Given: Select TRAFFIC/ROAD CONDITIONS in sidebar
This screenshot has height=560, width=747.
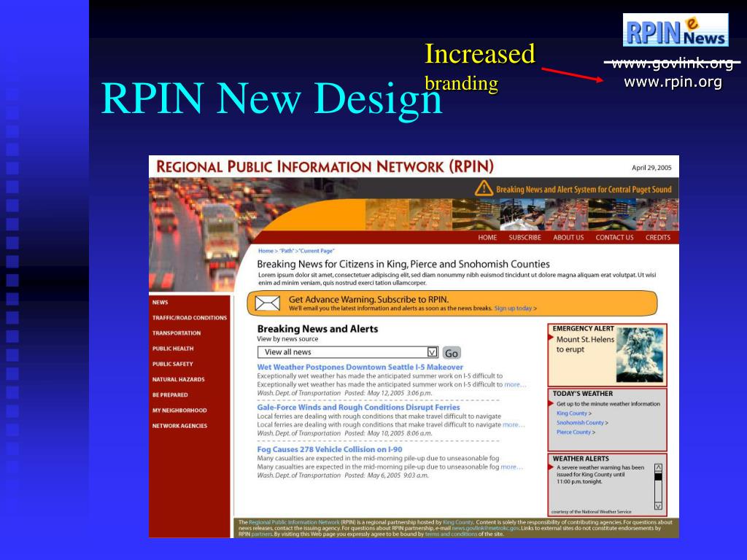Looking at the screenshot, I should pos(190,318).
